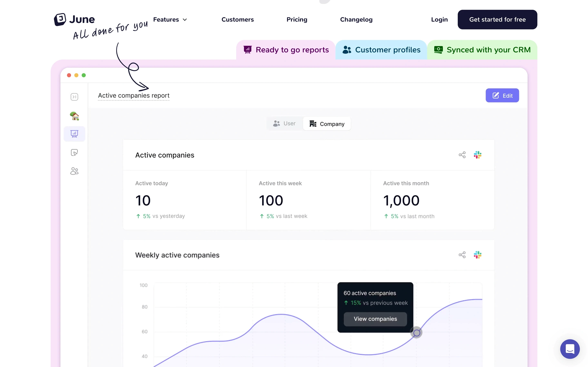Image resolution: width=588 pixels, height=367 pixels.
Task: Click the sidebar flag/features icon
Action: (x=74, y=153)
